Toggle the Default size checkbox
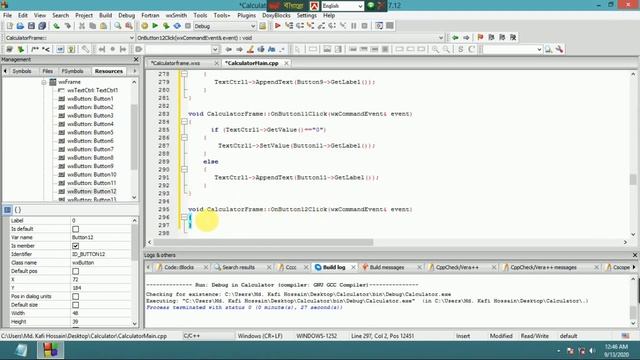 (x=76, y=305)
